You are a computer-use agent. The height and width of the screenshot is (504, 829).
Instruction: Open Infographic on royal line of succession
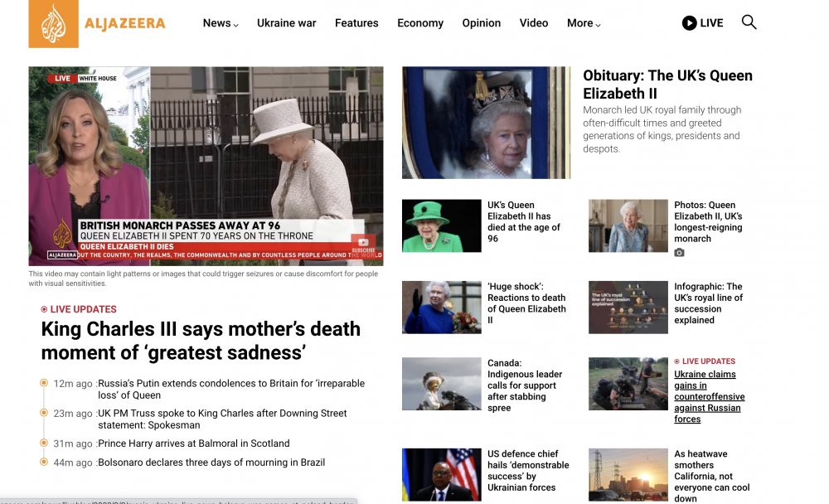click(708, 303)
